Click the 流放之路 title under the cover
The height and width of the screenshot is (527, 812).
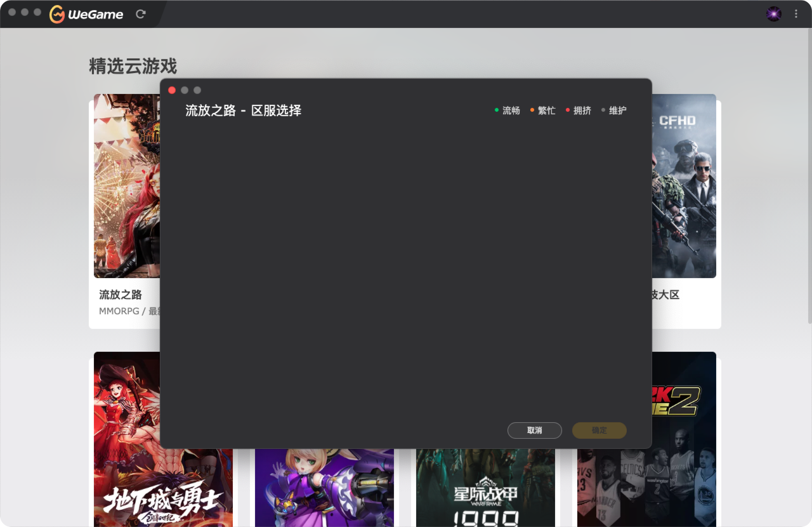[x=121, y=295]
